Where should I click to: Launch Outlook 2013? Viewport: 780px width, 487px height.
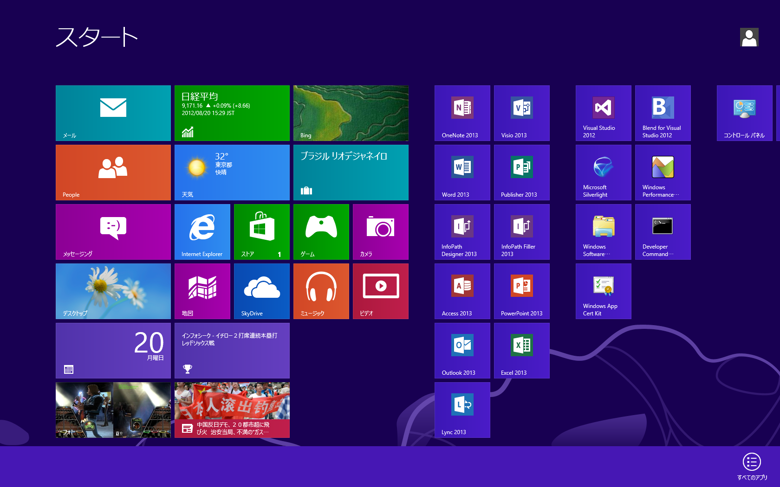pyautogui.click(x=462, y=351)
